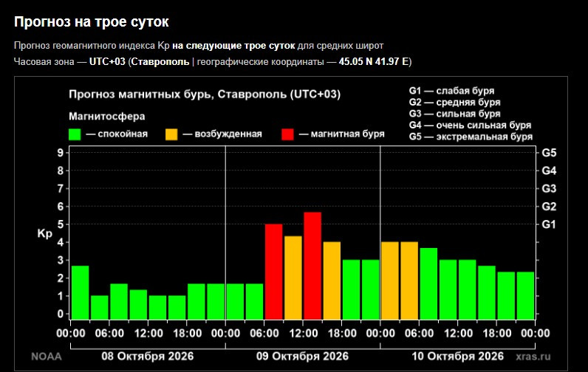588x372 pixels.
Task: Click the 'UTC+03' time zone text in the subtitle
Action: [x=107, y=61]
